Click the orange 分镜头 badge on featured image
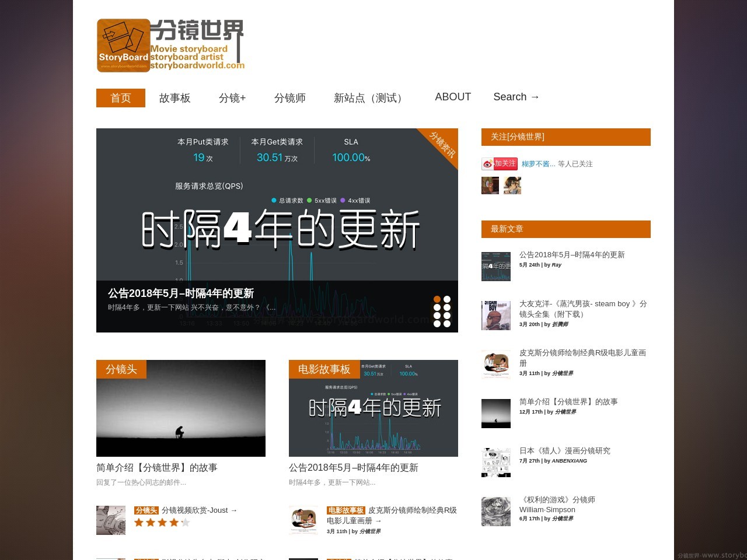Screen dimensions: 747x560 tap(121, 369)
